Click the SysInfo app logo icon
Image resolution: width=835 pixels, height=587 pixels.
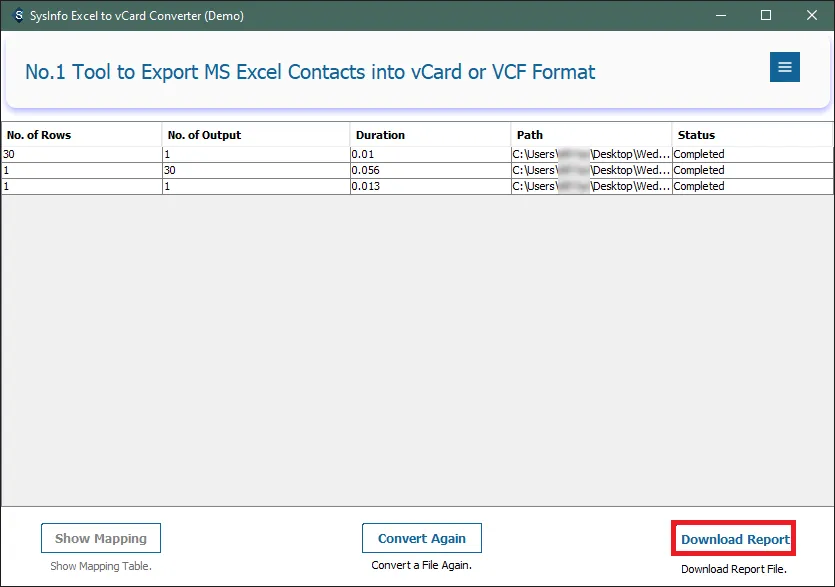(17, 15)
